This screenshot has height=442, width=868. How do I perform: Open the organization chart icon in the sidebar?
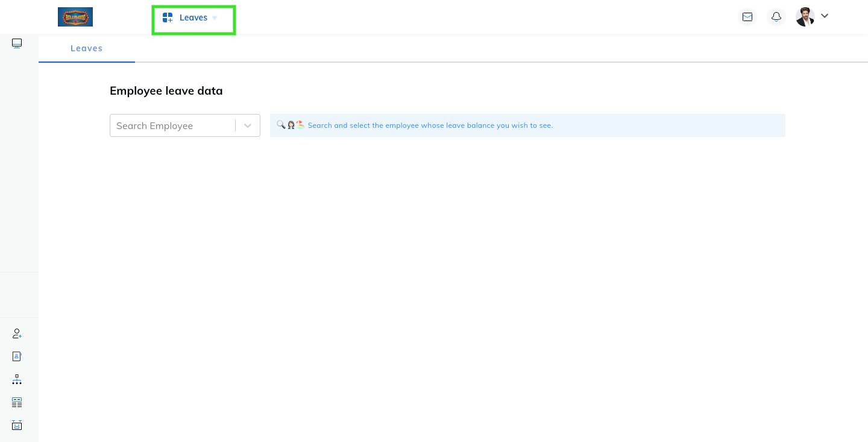click(17, 379)
